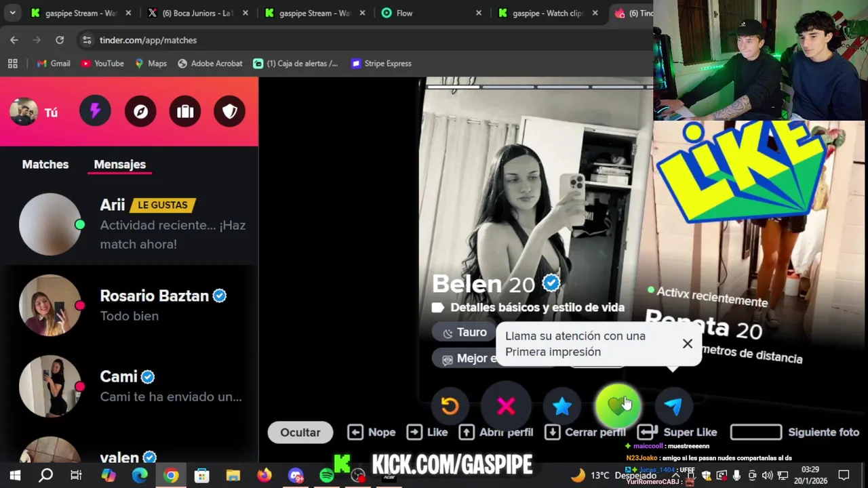Viewport: 868px width, 488px height.
Task: Click the yellow Rewind button
Action: pos(450,406)
